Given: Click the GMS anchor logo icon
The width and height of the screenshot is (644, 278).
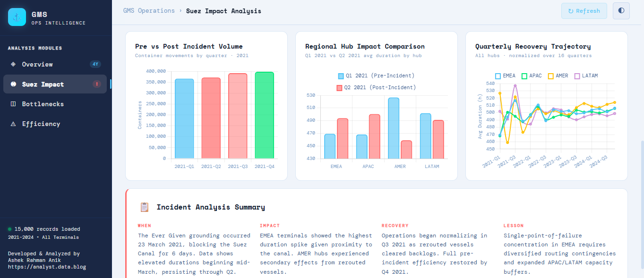Looking at the screenshot, I should click(x=17, y=17).
